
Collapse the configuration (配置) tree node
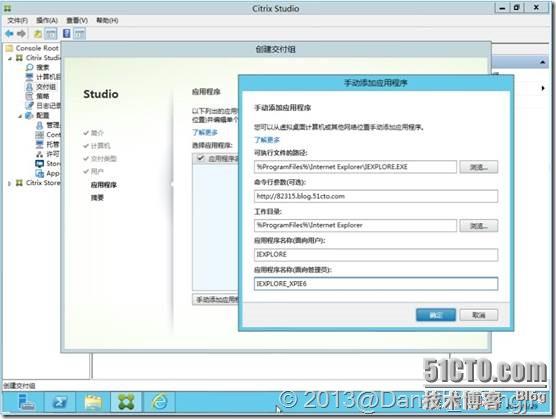pyautogui.click(x=20, y=116)
